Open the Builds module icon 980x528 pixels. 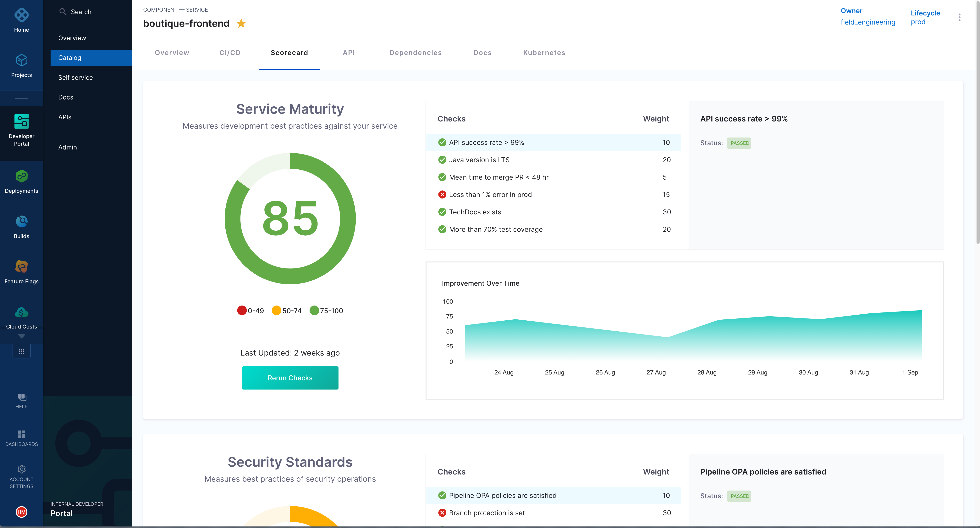pos(21,222)
